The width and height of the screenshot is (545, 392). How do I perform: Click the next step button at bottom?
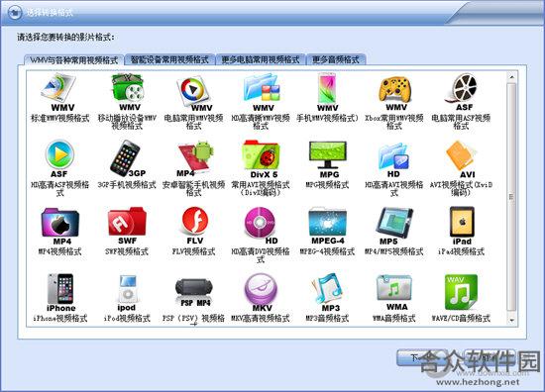[422, 358]
